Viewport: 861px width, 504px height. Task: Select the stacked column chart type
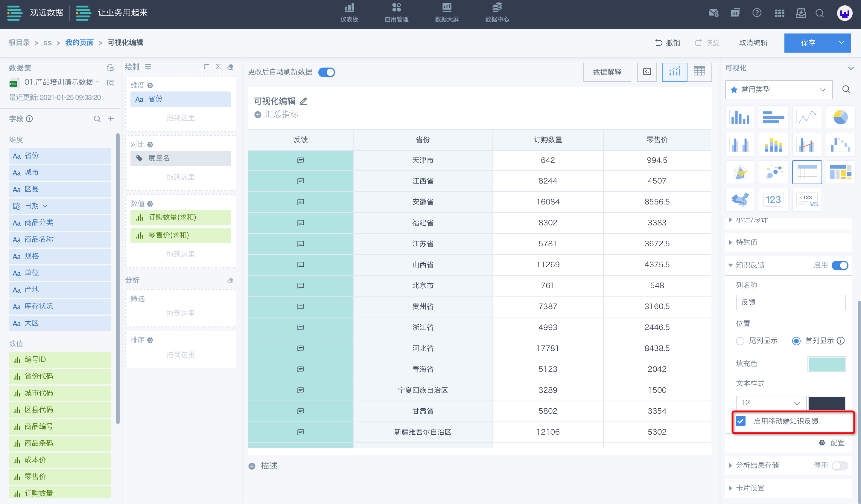pyautogui.click(x=774, y=145)
